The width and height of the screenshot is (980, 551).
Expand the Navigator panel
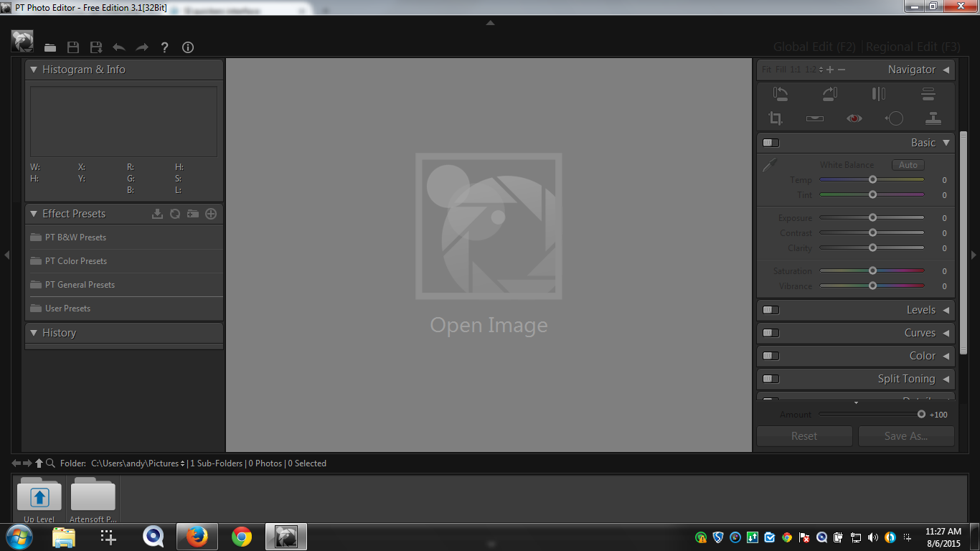click(x=946, y=70)
